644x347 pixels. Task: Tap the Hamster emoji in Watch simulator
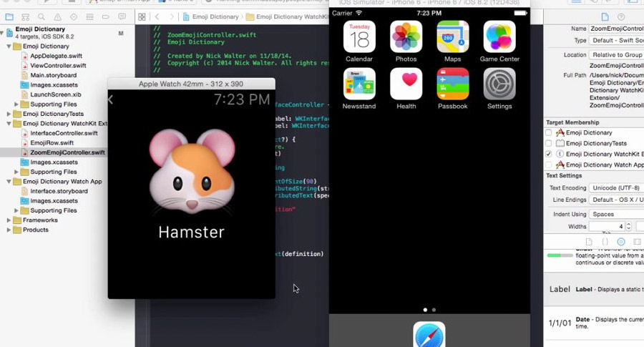pyautogui.click(x=192, y=171)
